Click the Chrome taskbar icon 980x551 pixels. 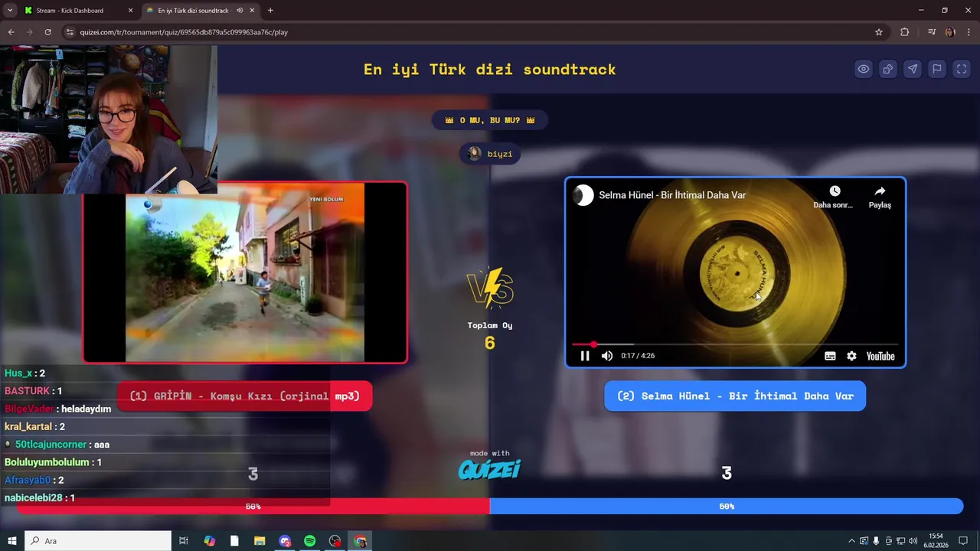(x=361, y=541)
